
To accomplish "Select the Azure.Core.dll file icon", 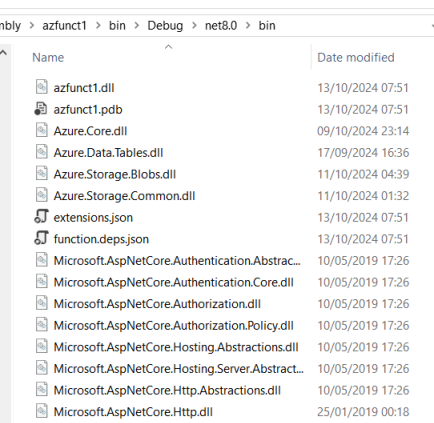I will click(x=41, y=130).
